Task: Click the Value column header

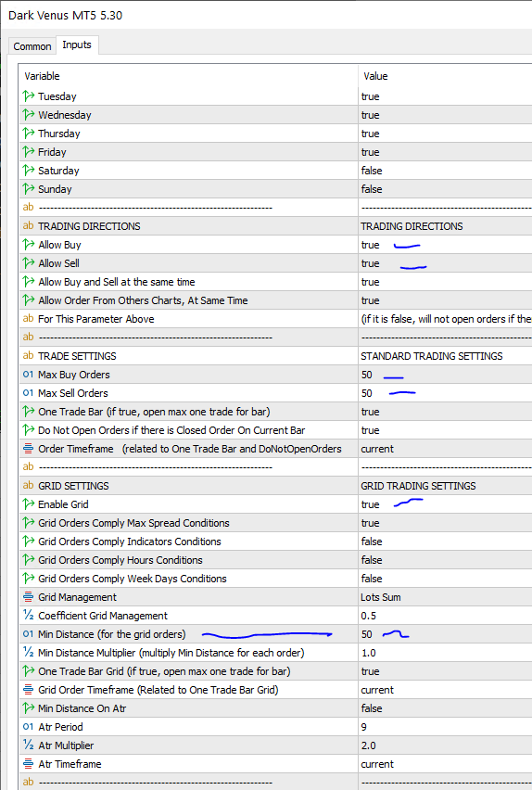Action: [x=375, y=76]
